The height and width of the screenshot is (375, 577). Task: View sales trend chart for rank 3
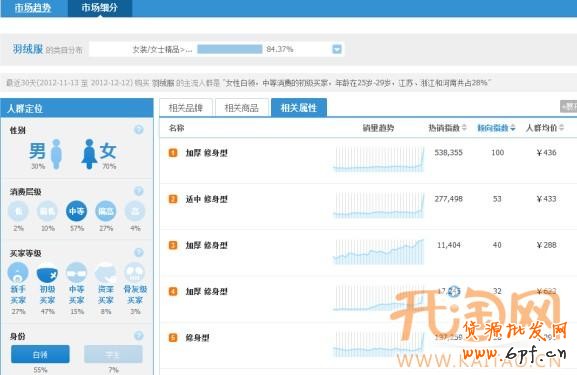point(379,251)
